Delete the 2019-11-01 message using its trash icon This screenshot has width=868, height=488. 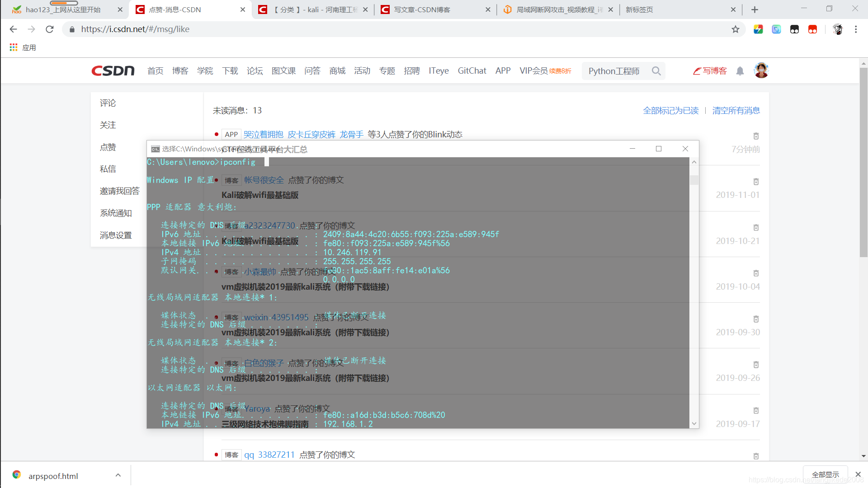(756, 182)
